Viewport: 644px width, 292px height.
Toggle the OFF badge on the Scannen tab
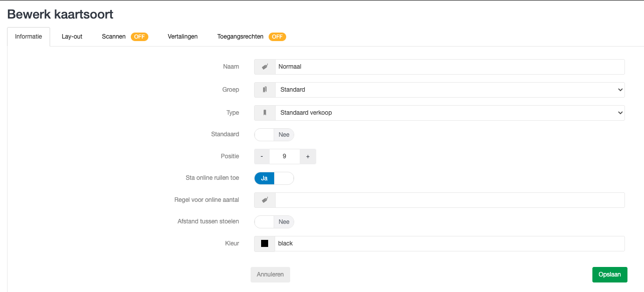tap(139, 37)
